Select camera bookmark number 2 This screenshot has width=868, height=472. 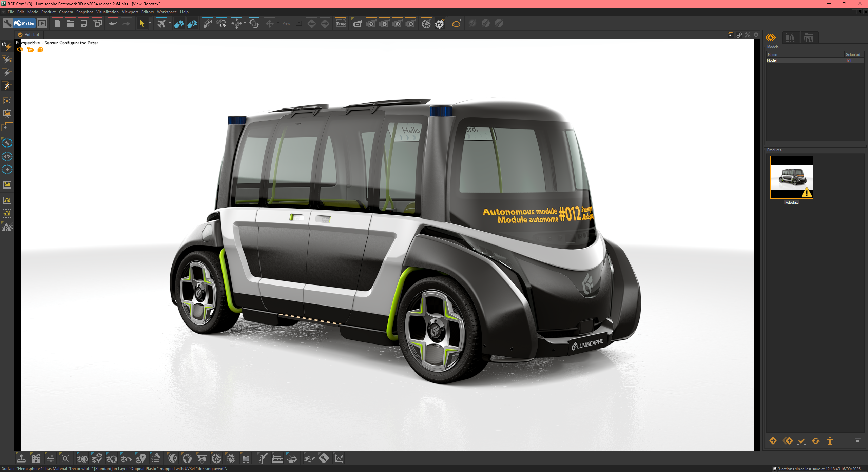(x=384, y=24)
